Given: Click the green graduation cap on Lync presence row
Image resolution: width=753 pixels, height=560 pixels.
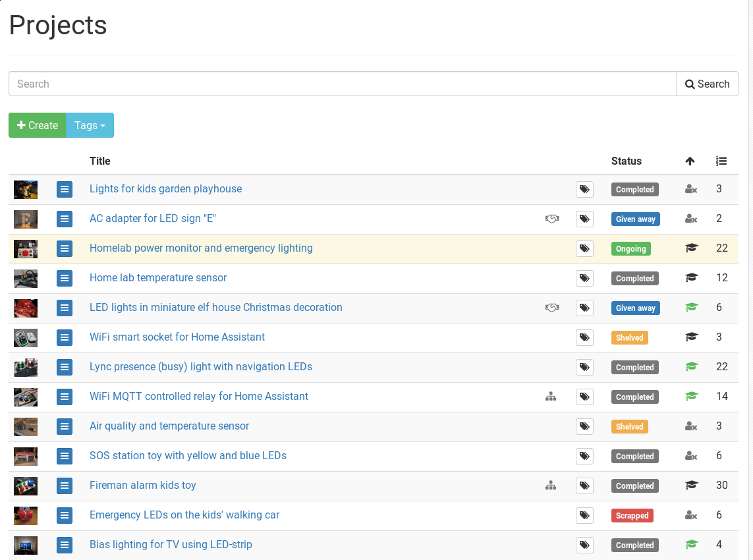Looking at the screenshot, I should [691, 367].
